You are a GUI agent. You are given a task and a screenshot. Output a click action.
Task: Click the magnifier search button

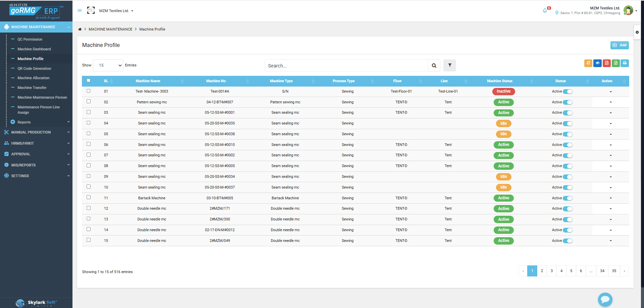point(434,66)
